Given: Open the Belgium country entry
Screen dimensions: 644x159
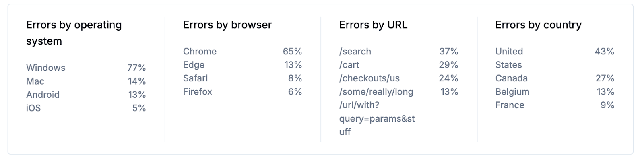Looking at the screenshot, I should point(555,92).
